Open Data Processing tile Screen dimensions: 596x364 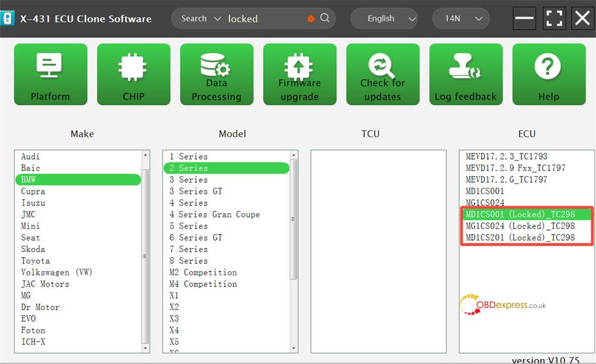coord(217,74)
